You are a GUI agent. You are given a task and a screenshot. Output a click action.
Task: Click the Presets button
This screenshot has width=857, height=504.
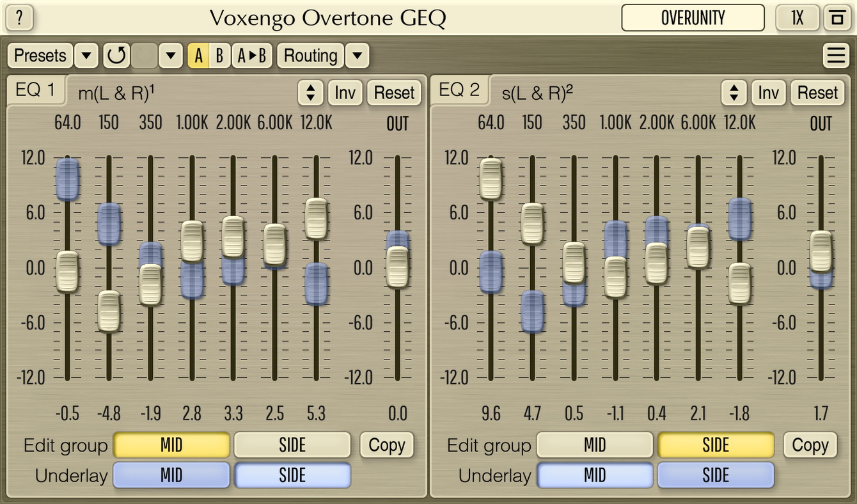click(40, 56)
